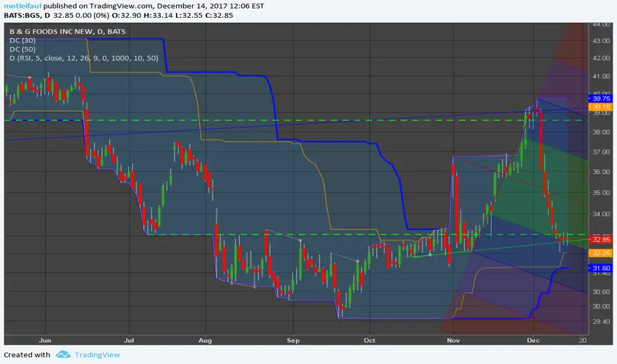The width and height of the screenshot is (617, 364).
Task: Select the DC (50) indicator label
Action: click(x=23, y=49)
